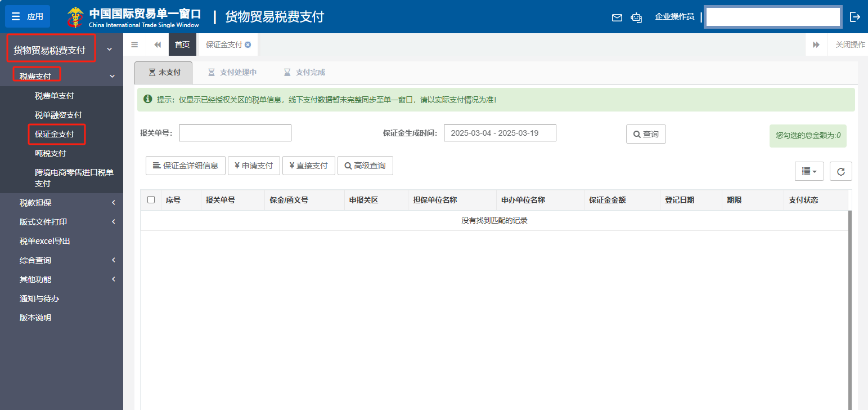Click the 申请支付 button
The width and height of the screenshot is (868, 410).
coord(254,166)
